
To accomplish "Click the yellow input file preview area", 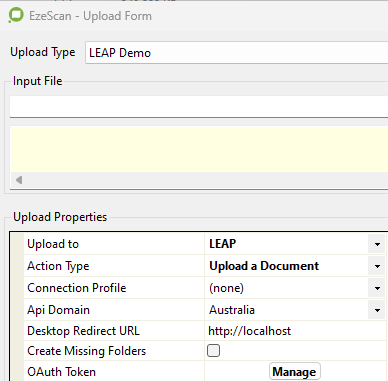I will [x=199, y=149].
